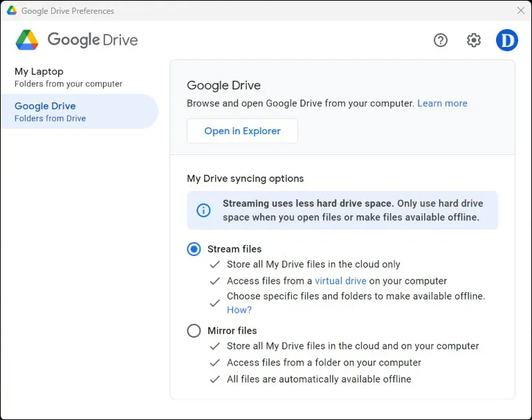
Task: Open the virtual drive link
Action: point(340,281)
